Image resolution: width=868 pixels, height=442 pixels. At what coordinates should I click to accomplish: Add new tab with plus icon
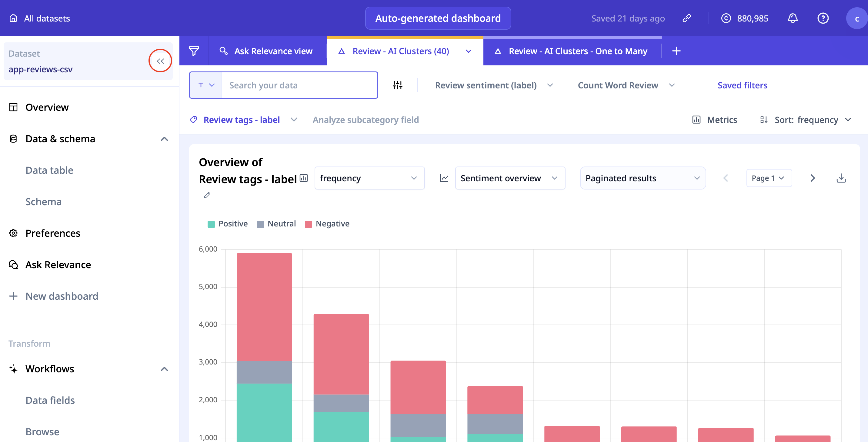coord(676,51)
